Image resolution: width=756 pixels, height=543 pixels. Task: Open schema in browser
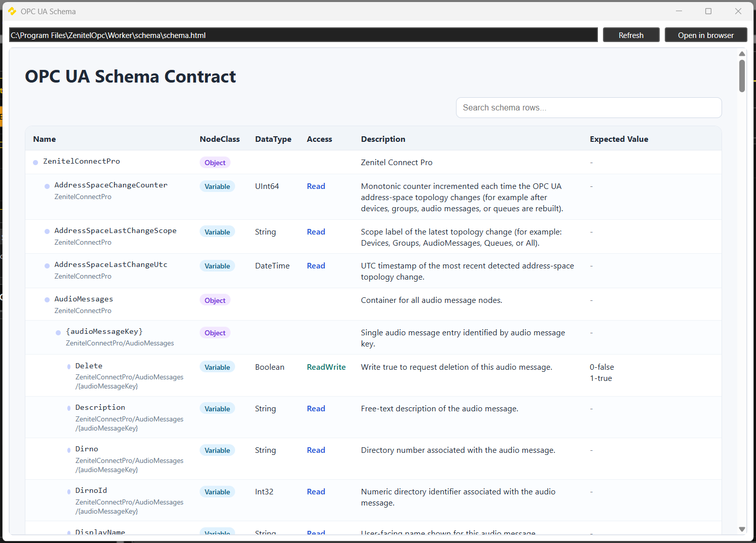point(705,35)
